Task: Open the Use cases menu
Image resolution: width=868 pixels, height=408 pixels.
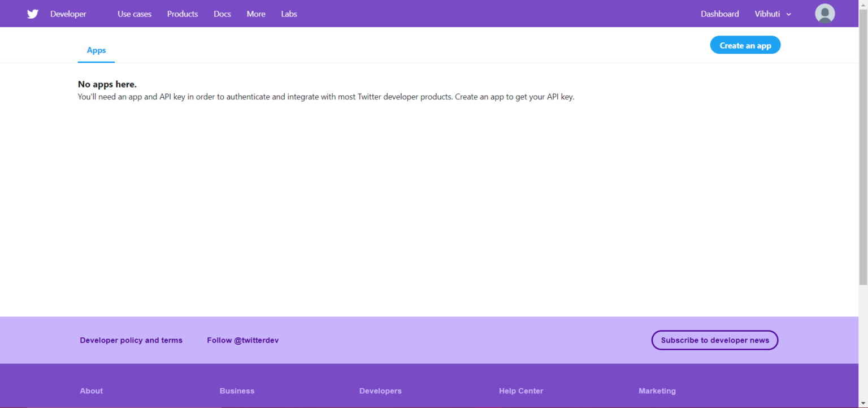Action: [x=134, y=14]
